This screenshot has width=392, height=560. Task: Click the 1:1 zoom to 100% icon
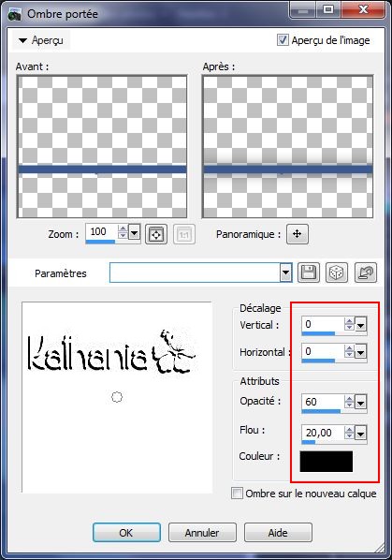tap(184, 234)
